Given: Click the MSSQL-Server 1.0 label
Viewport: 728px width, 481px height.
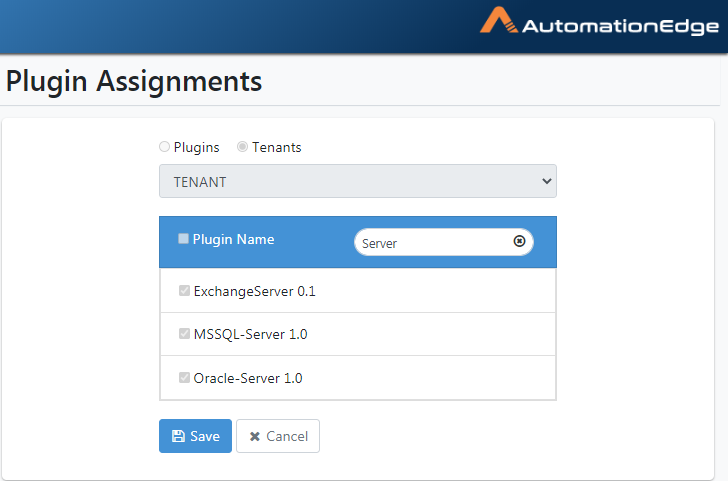Looking at the screenshot, I should 250,334.
